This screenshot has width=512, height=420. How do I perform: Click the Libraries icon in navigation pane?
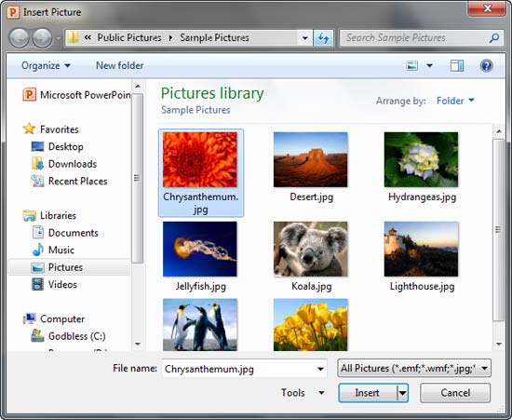[x=29, y=215]
